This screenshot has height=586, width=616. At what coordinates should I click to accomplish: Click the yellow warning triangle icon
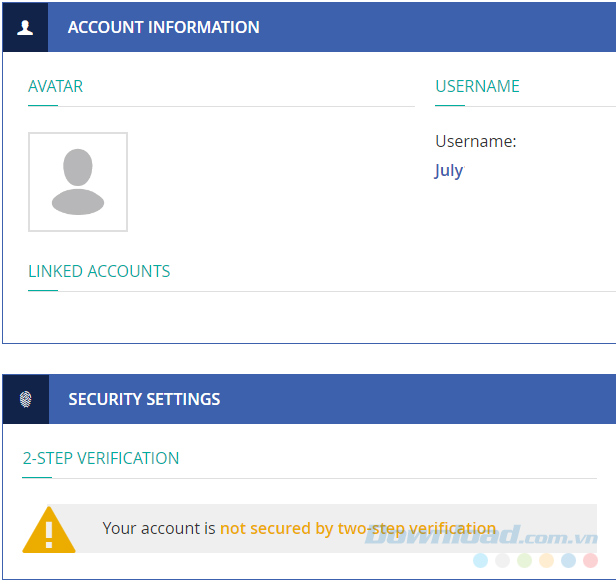pyautogui.click(x=49, y=530)
